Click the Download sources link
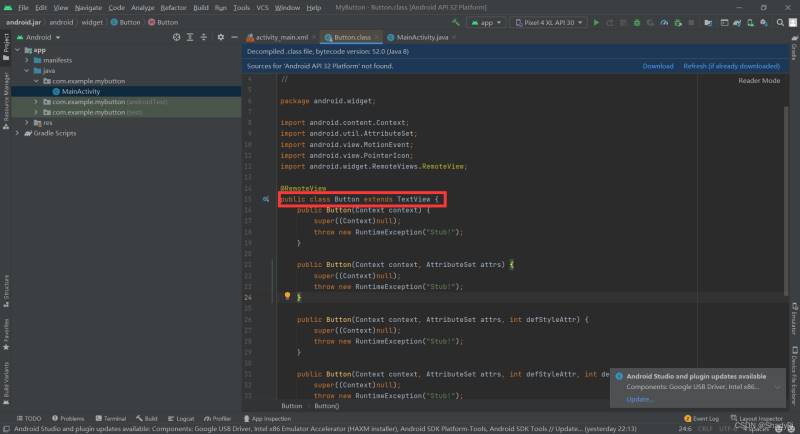The image size is (800, 434). click(x=657, y=66)
